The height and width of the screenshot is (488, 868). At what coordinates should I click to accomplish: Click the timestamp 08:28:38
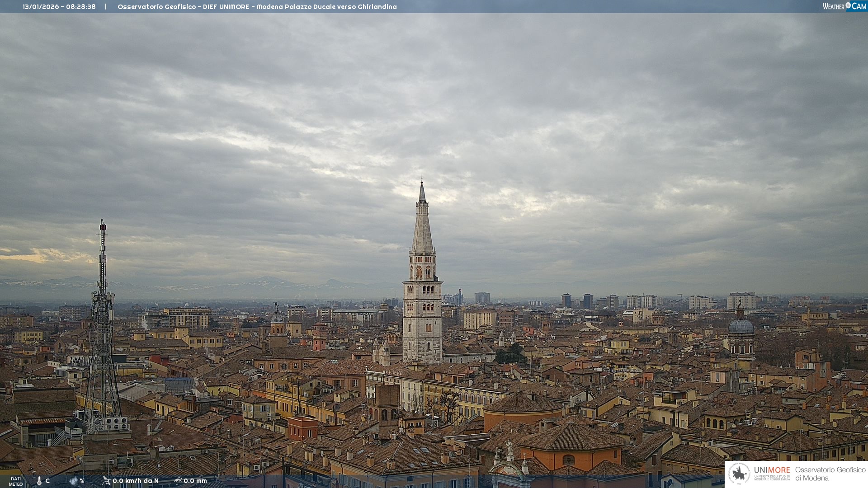[x=81, y=7]
